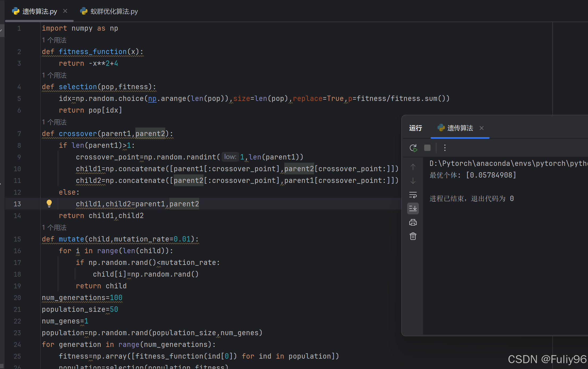Stop the running process
This screenshot has height=369, width=588.
(x=427, y=148)
